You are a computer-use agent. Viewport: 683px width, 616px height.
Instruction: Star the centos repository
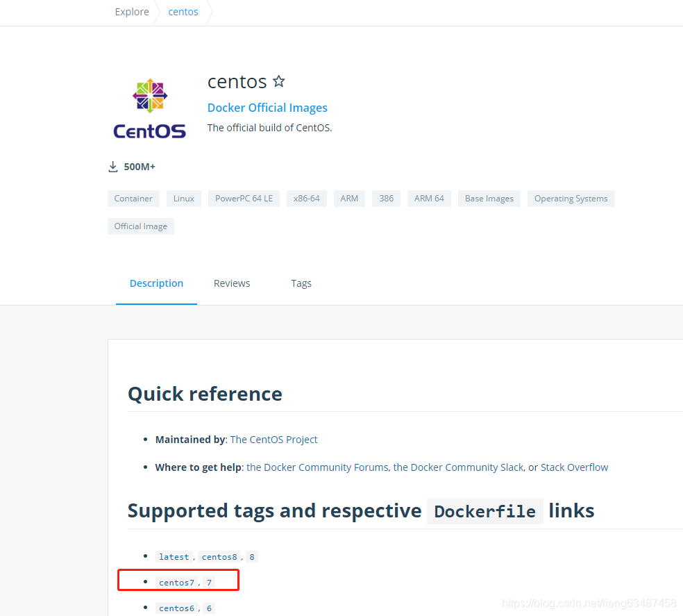(x=279, y=81)
